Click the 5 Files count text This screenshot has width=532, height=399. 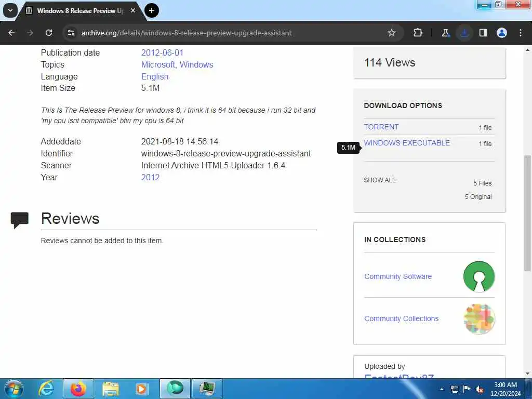click(x=483, y=183)
